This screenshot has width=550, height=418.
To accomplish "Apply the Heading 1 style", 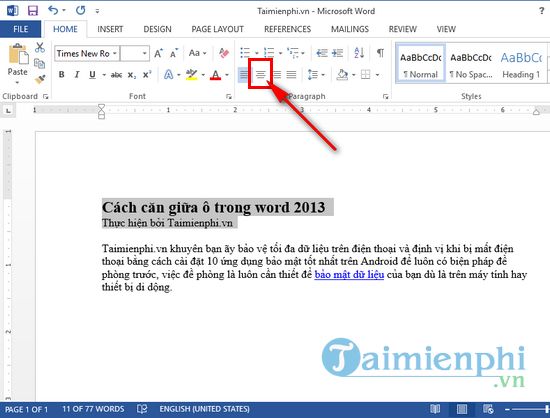I will point(521,64).
